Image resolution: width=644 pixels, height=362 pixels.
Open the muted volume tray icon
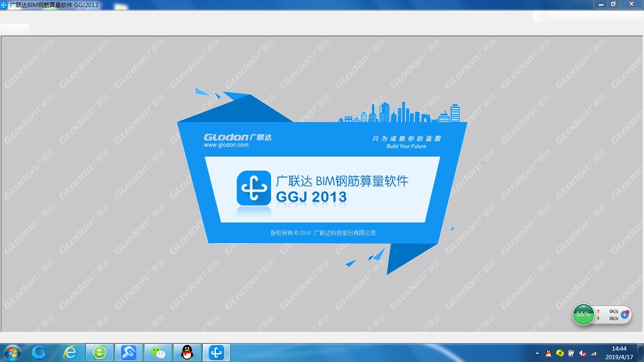click(x=583, y=353)
